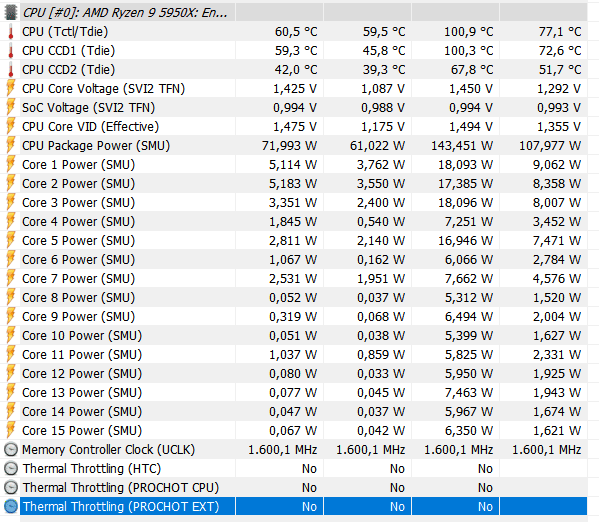The height and width of the screenshot is (522, 599).
Task: Select the CPU Core Voltage (SVI2 TFN) label
Action: pyautogui.click(x=104, y=88)
